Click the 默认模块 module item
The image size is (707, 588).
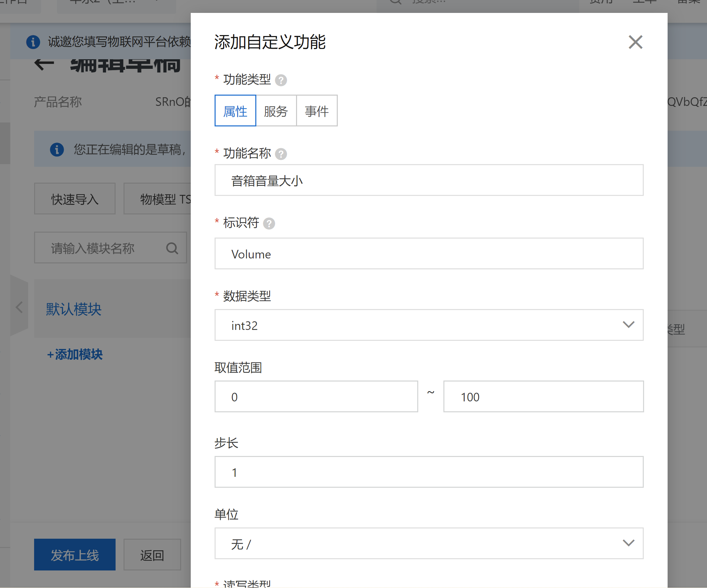click(x=74, y=309)
